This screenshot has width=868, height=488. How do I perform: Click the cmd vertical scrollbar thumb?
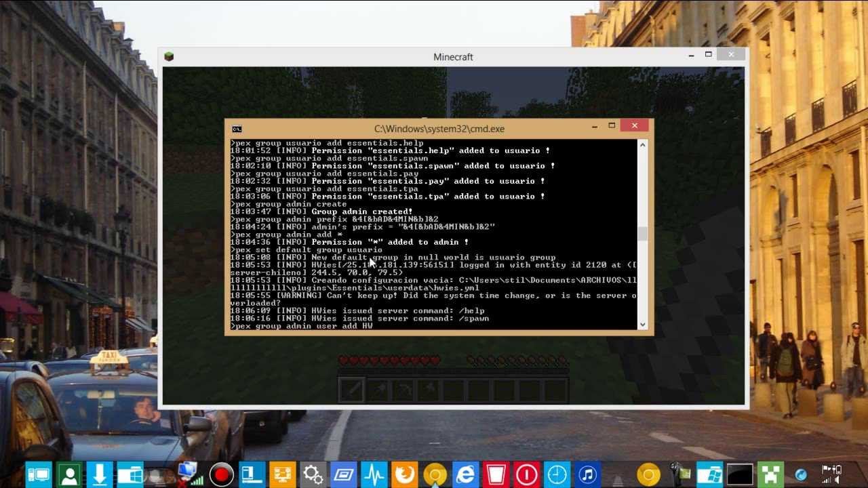tap(642, 234)
